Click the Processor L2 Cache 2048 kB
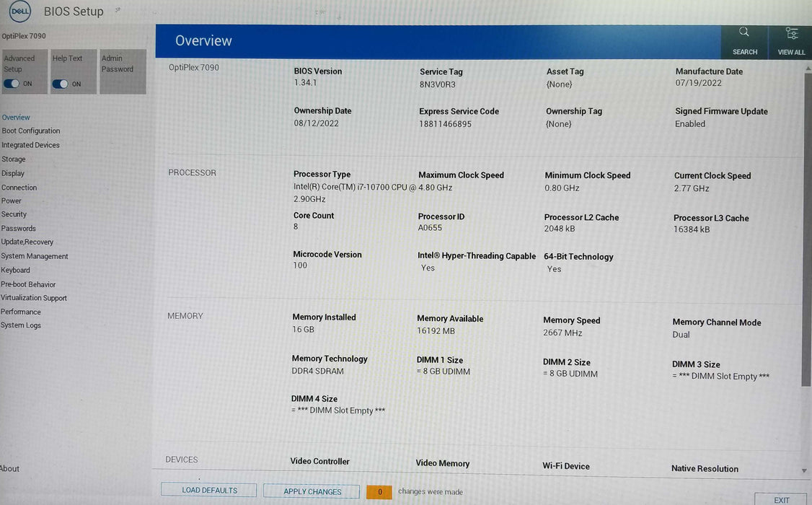 coord(560,229)
